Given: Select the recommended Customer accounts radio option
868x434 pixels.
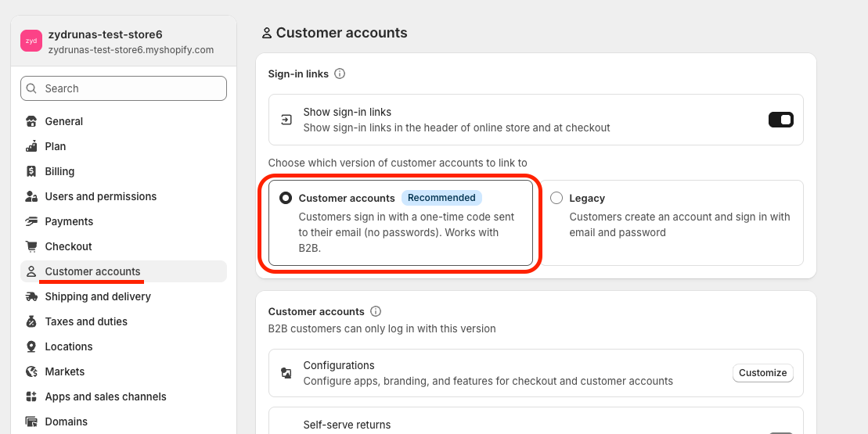Looking at the screenshot, I should (x=286, y=198).
